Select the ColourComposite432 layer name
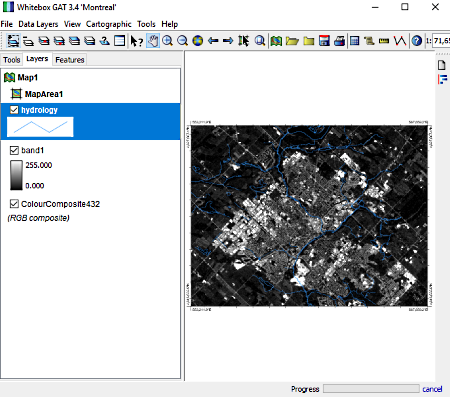 (60, 204)
